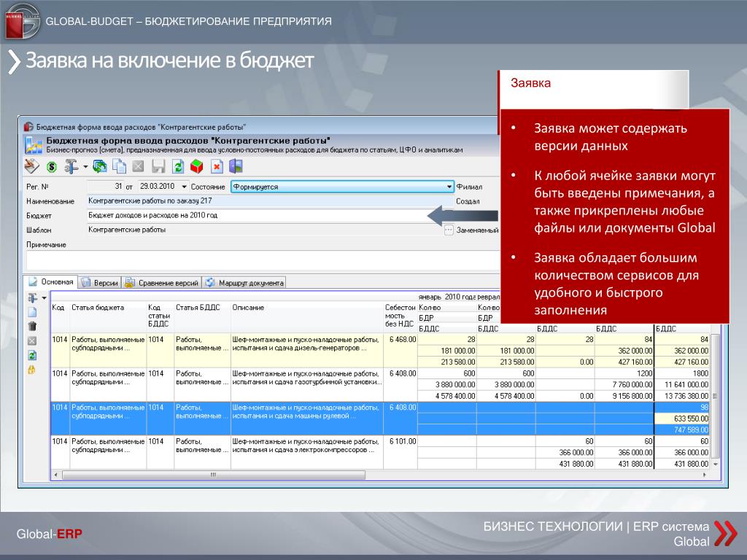Click the cell with 7 760 000.00
The width and height of the screenshot is (747, 560).
(624, 385)
